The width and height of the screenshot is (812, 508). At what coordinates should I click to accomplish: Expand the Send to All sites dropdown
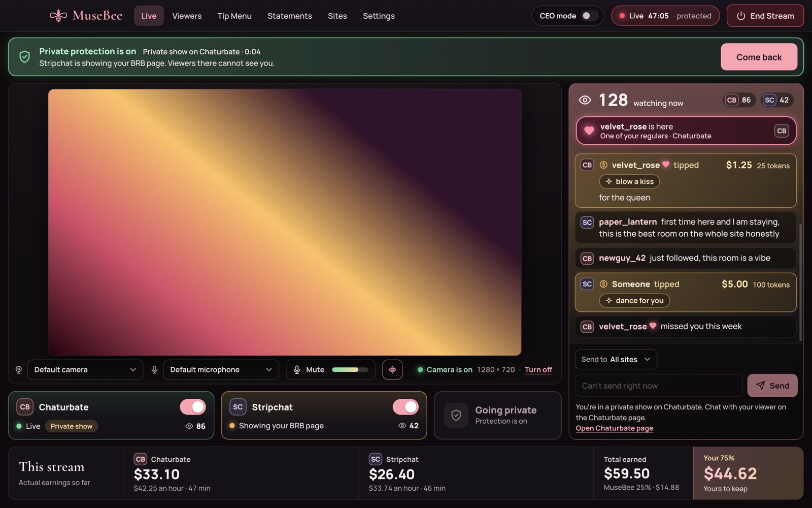tap(616, 359)
